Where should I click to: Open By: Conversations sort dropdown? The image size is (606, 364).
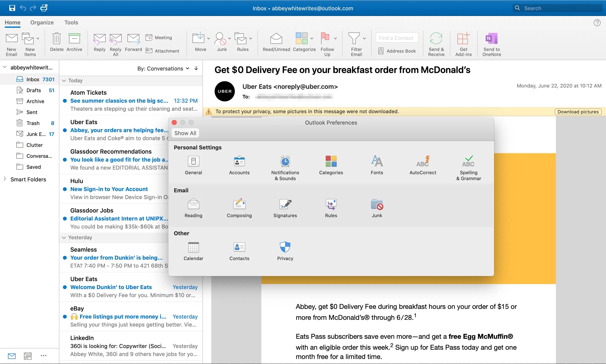[163, 68]
